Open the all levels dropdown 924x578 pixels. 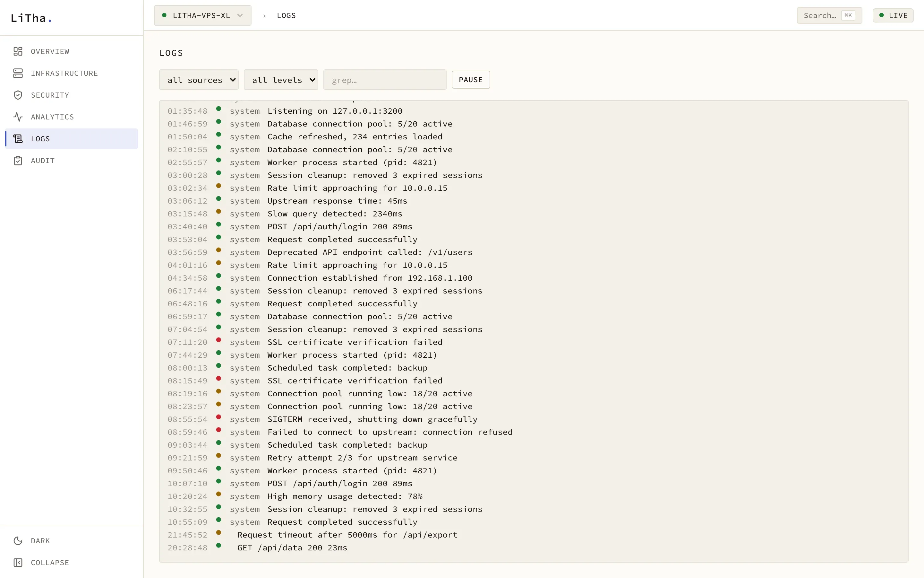coord(281,80)
